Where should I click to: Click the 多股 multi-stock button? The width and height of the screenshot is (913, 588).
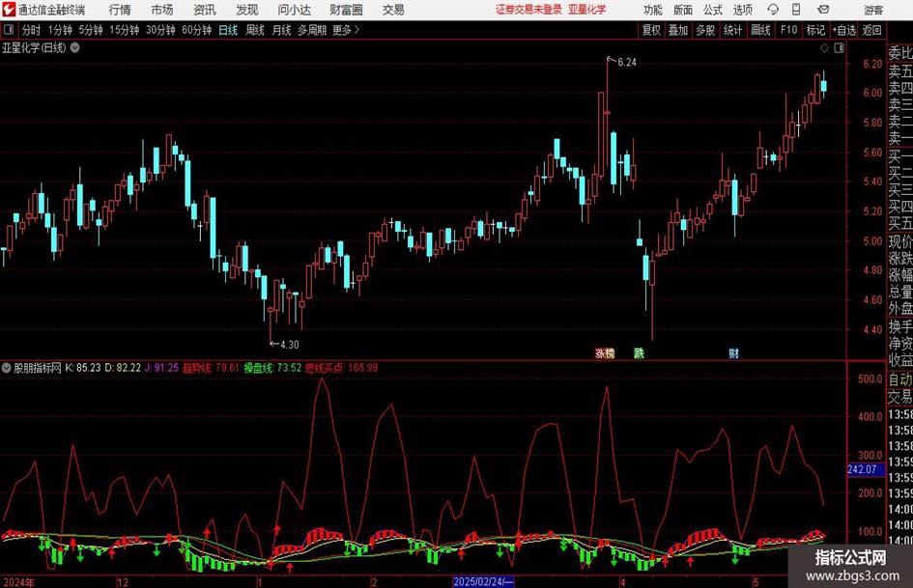(x=705, y=30)
